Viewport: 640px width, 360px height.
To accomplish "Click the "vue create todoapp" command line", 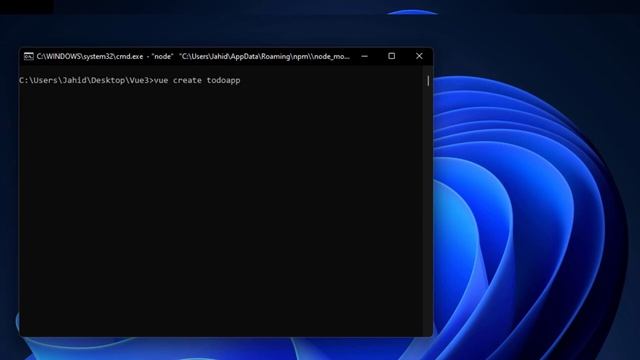I will pos(130,80).
